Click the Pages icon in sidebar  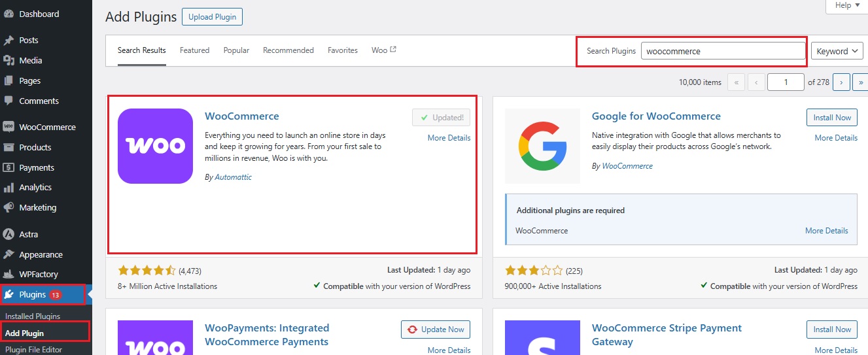click(9, 80)
